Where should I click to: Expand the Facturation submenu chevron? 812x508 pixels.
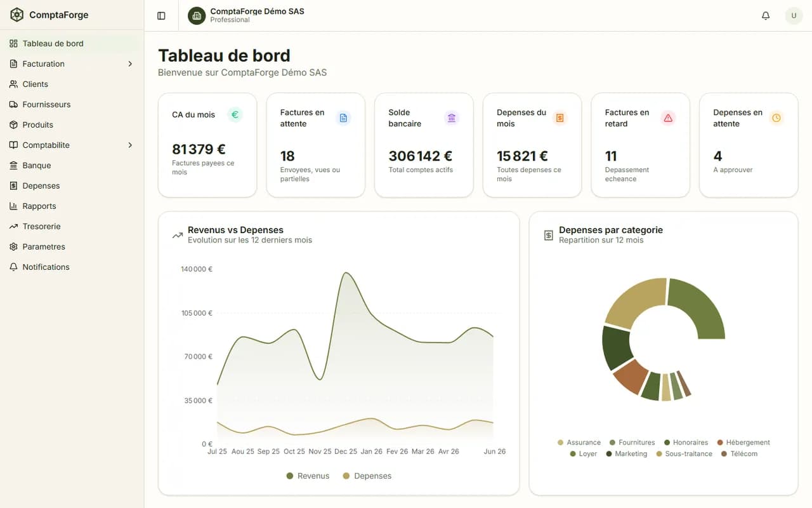pos(130,64)
